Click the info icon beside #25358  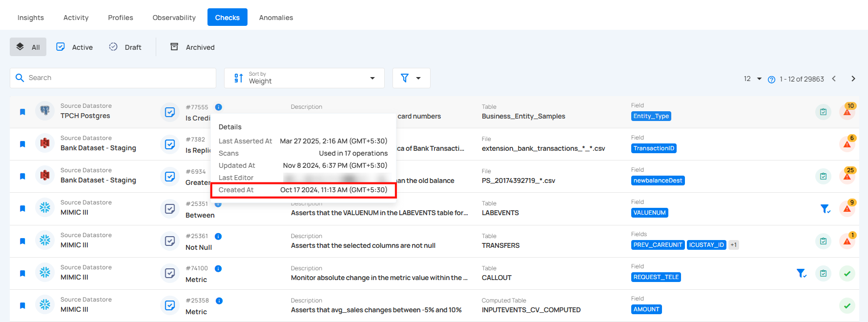coord(219,301)
